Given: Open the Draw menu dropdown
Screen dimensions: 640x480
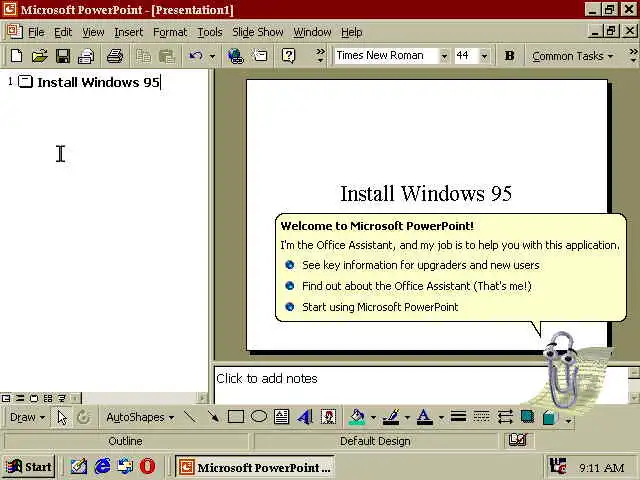Looking at the screenshot, I should (27, 417).
